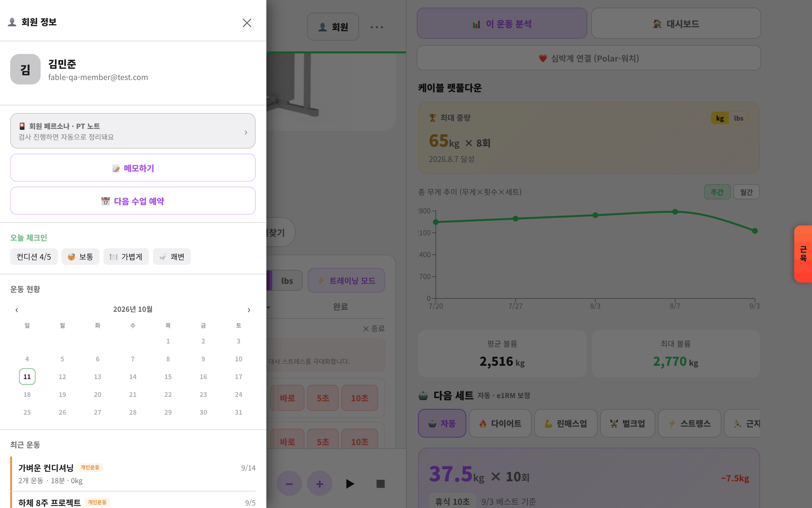Enable 트레이닝 모드
This screenshot has height=508, width=812.
pyautogui.click(x=346, y=280)
